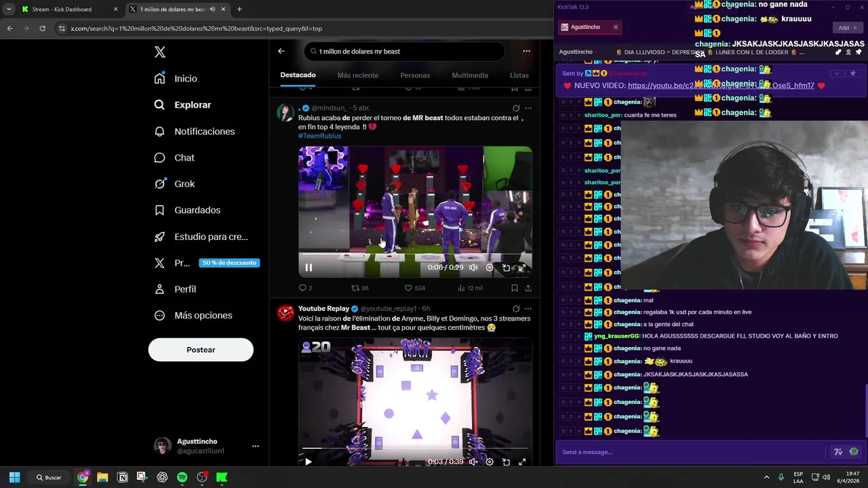Open Chat in the X sidebar
This screenshot has width=868, height=488.
[174, 158]
